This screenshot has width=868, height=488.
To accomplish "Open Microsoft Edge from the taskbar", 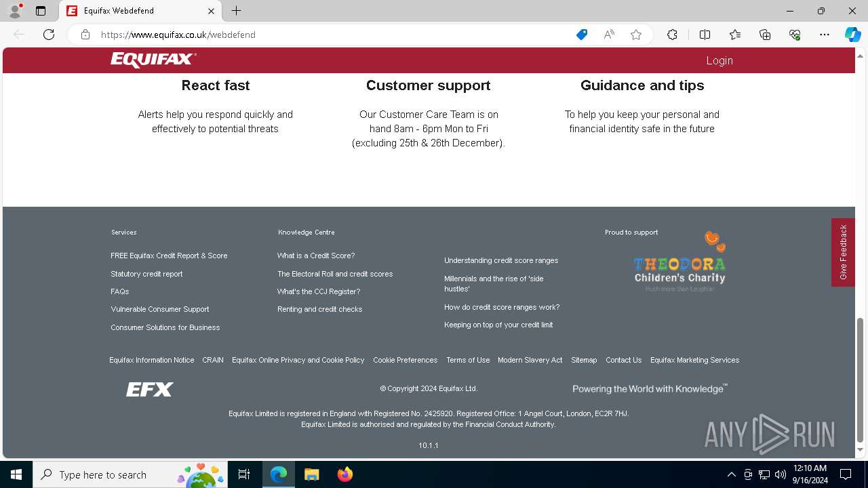I will pos(279,474).
